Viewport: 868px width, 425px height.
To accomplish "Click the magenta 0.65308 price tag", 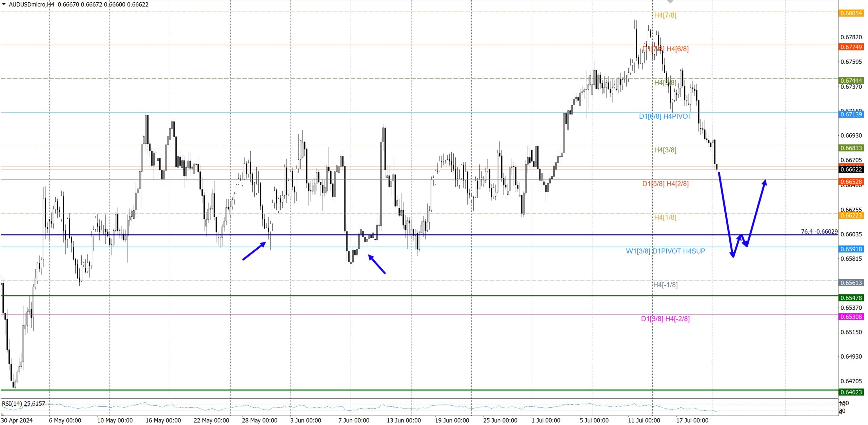I will (851, 317).
